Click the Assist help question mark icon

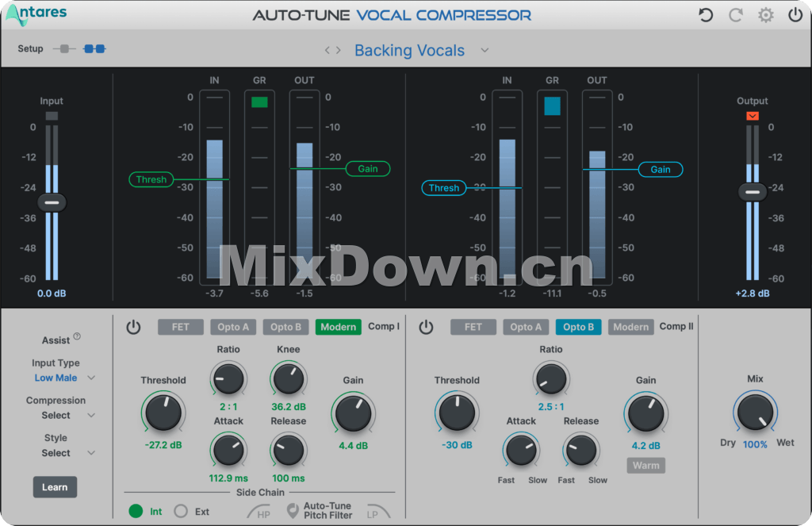pyautogui.click(x=77, y=336)
